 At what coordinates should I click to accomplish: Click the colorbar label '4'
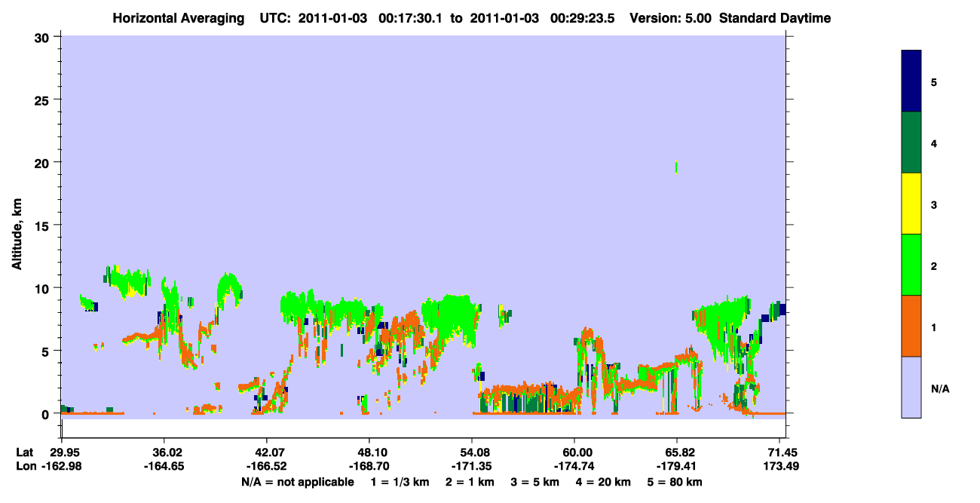tap(934, 143)
